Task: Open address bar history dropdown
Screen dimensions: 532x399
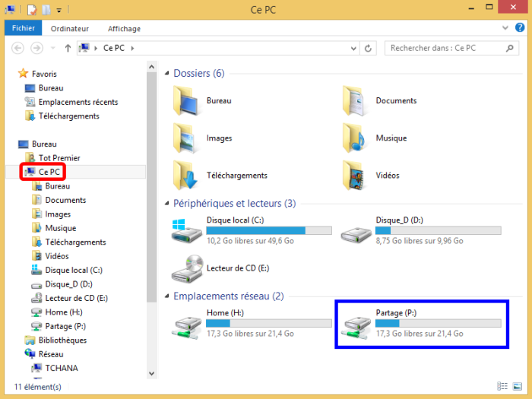Action: pyautogui.click(x=353, y=49)
